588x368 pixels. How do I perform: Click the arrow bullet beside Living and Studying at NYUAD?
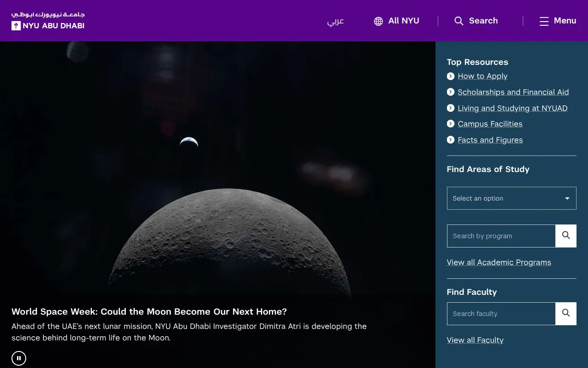451,108
